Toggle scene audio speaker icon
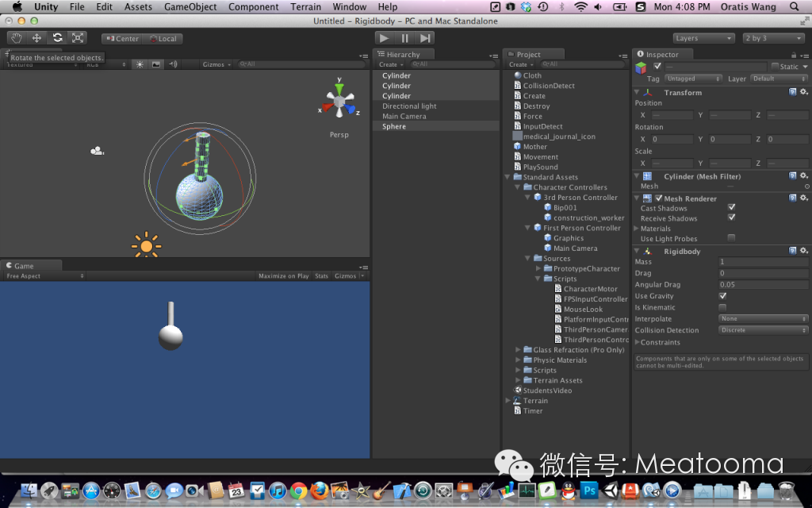812x508 pixels. [173, 64]
